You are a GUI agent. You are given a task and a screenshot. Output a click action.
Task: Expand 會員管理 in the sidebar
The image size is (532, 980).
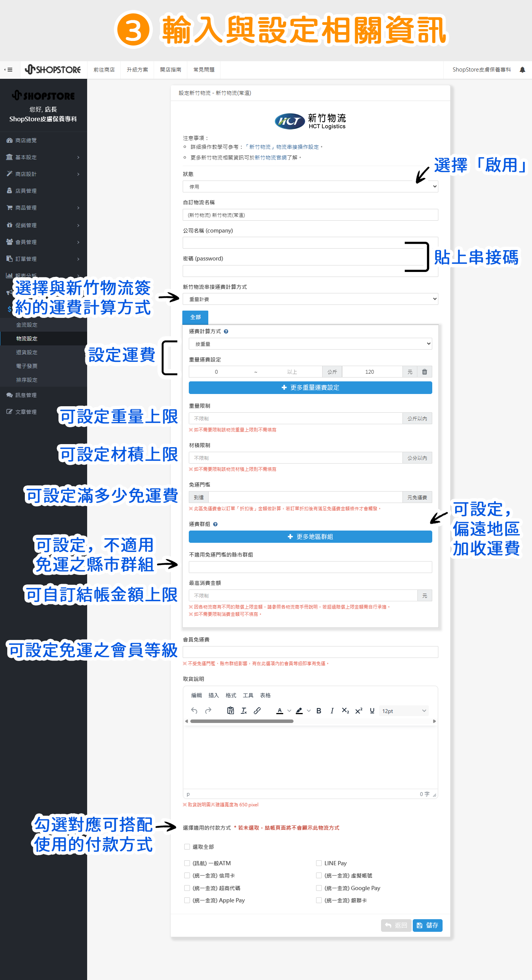tap(44, 242)
